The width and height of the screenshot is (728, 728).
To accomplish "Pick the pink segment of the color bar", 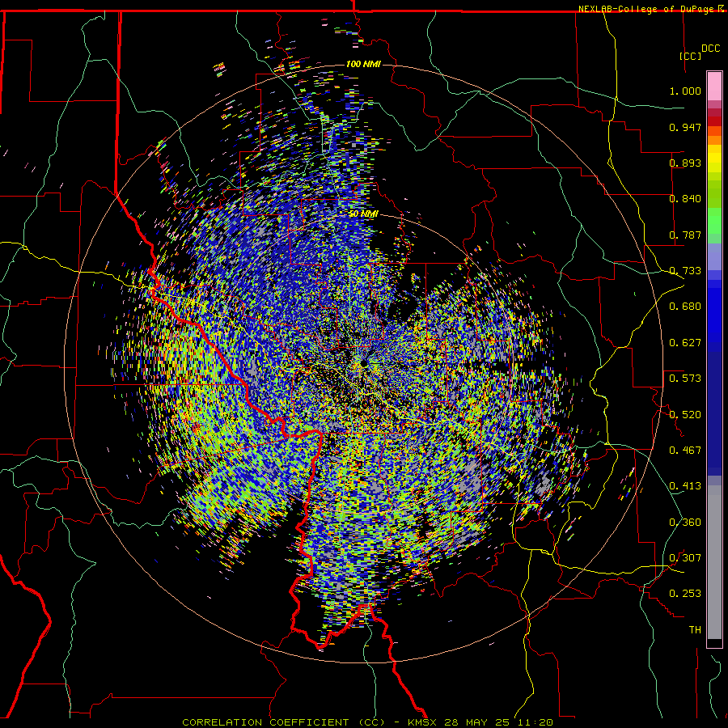I will (x=714, y=86).
